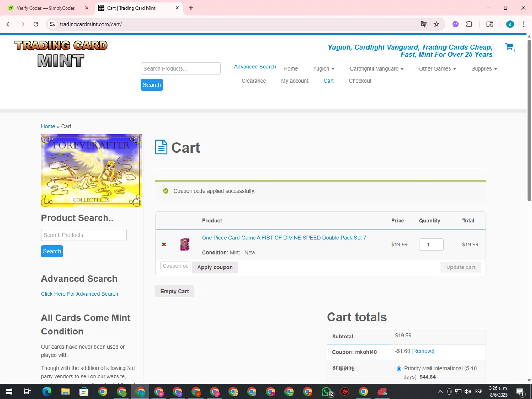Viewport: 532px width, 399px height.
Task: Open the Task View taskbar icon
Action: click(x=27, y=392)
